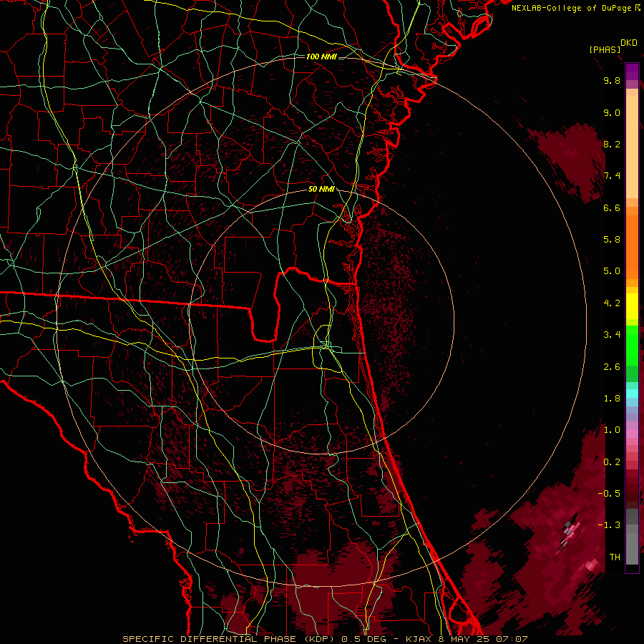644x644 pixels.
Task: Click the cyan segment of the color bar
Action: [632, 393]
